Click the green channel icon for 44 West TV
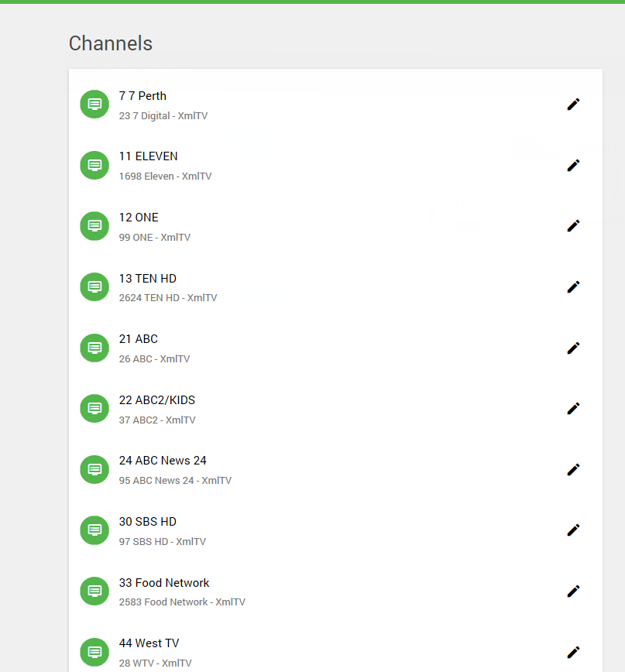The image size is (625, 672). pos(94,652)
